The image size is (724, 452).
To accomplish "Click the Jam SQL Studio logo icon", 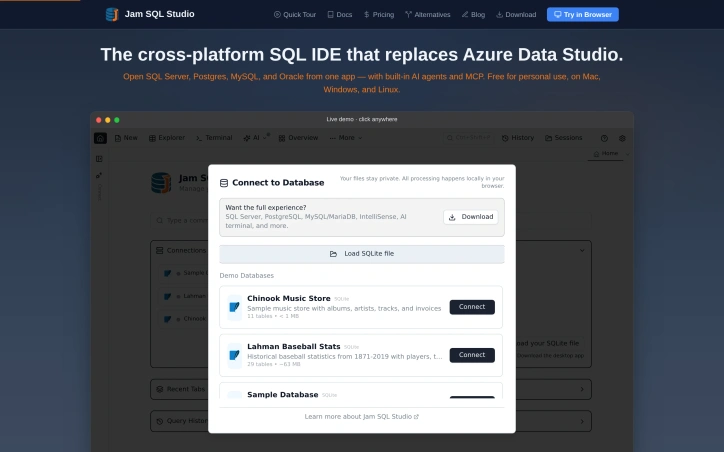I will (x=112, y=14).
